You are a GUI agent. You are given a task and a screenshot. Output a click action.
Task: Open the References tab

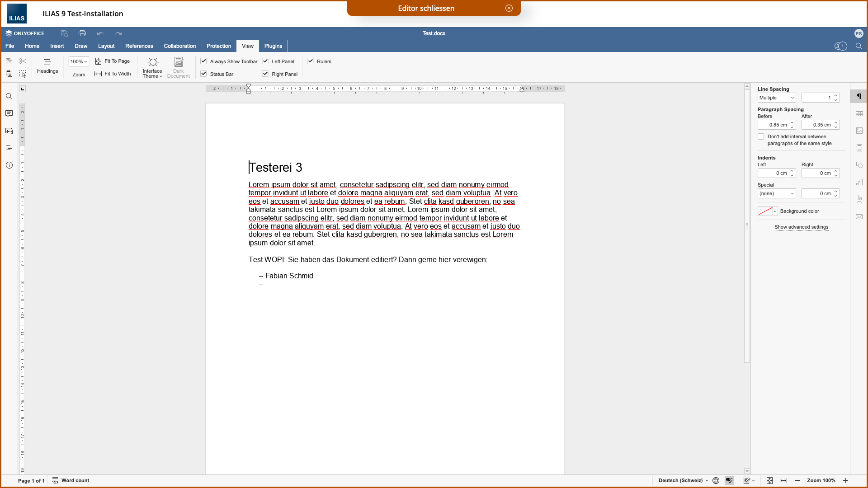tap(139, 46)
